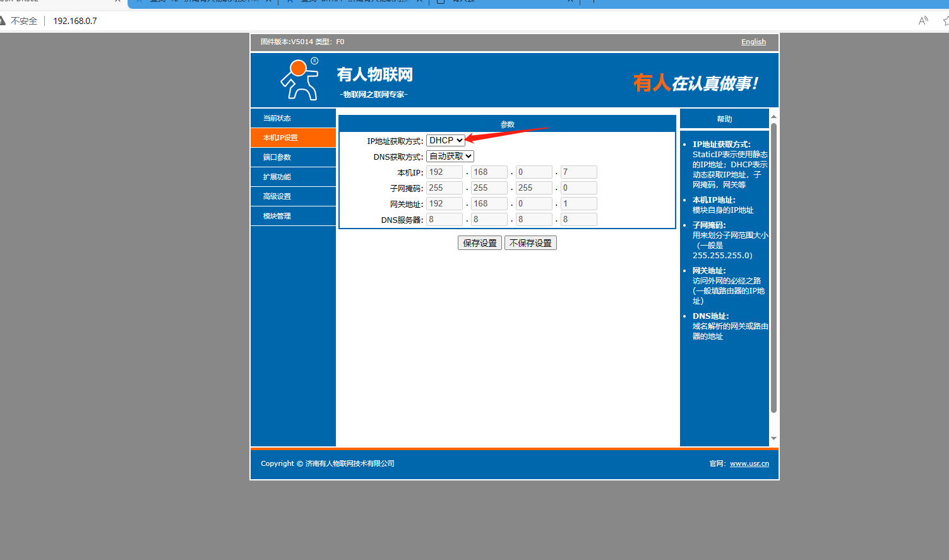The image size is (949, 560).
Task: Focus the 子网掩码 fourth octet field showing 0
Action: (579, 188)
